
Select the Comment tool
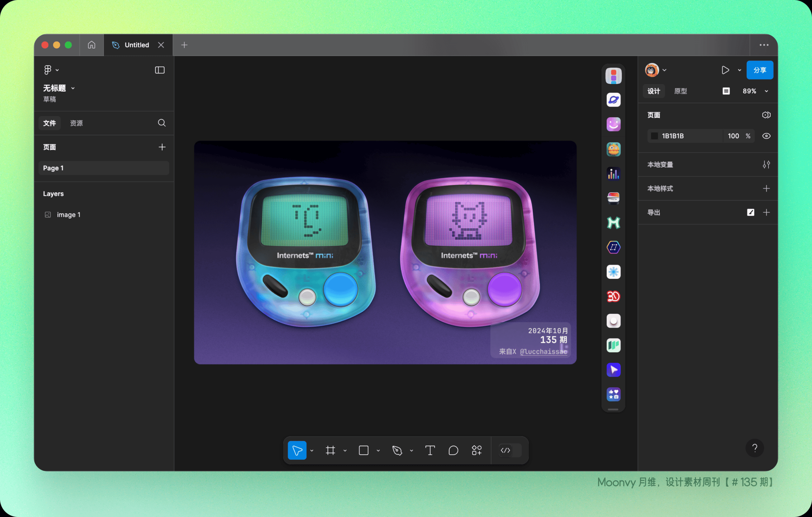click(x=453, y=450)
